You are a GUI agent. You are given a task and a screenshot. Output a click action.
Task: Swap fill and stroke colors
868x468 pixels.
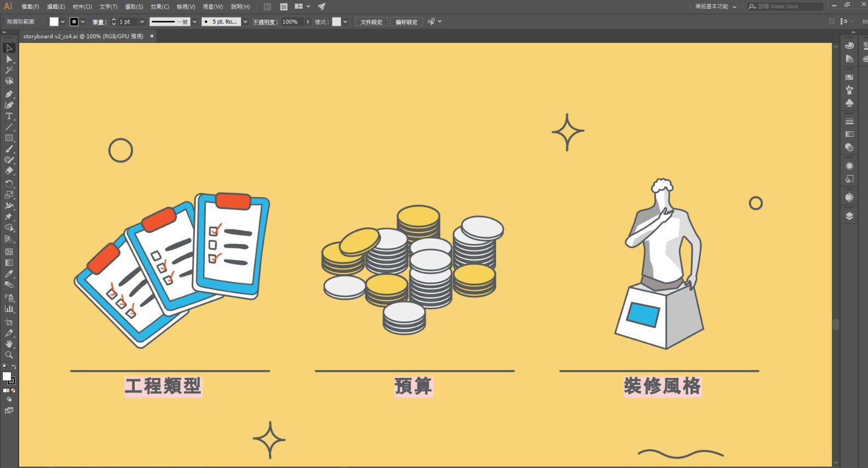click(x=14, y=367)
